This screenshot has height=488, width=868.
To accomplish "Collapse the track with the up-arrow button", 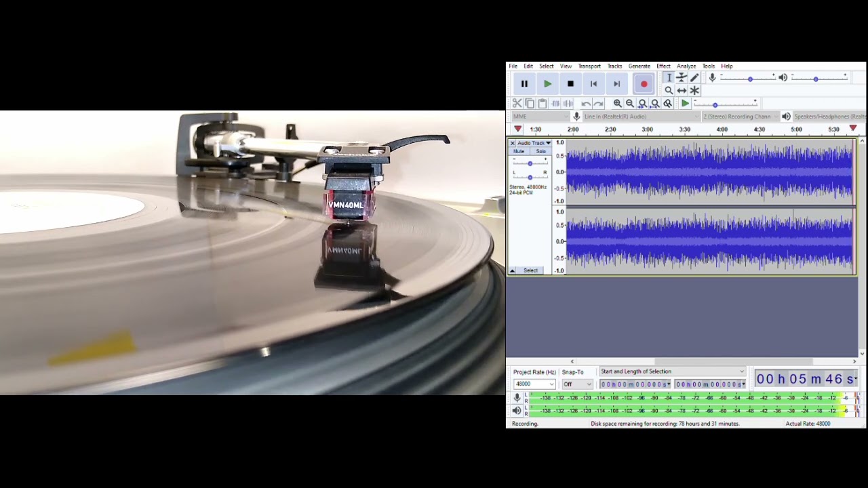I will coord(512,270).
